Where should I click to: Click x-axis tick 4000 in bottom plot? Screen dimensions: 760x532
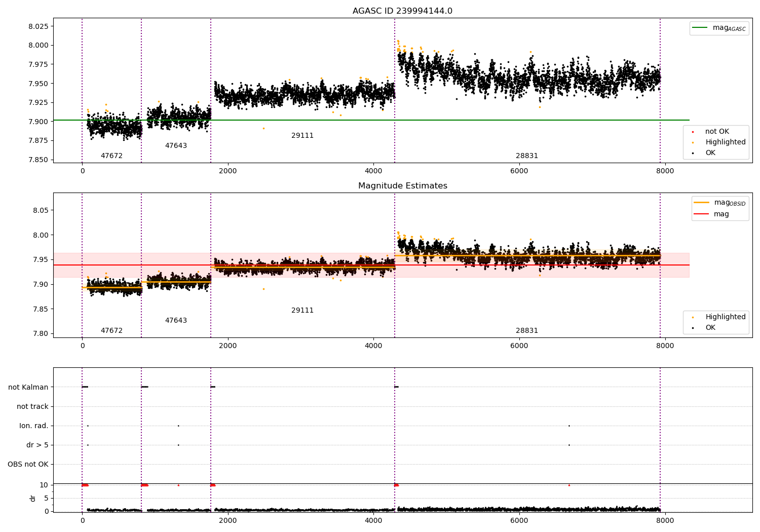click(x=373, y=520)
